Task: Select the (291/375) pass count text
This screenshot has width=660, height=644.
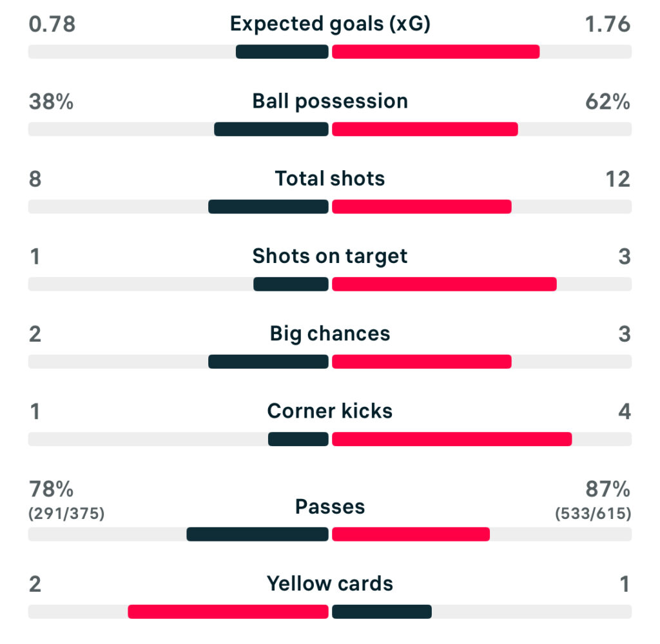Action: pyautogui.click(x=67, y=514)
